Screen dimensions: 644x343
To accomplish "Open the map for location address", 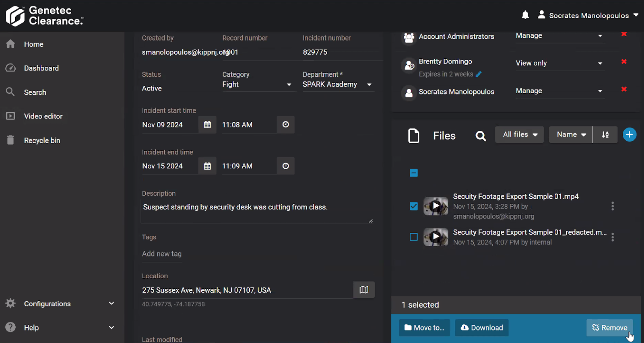I will point(364,290).
